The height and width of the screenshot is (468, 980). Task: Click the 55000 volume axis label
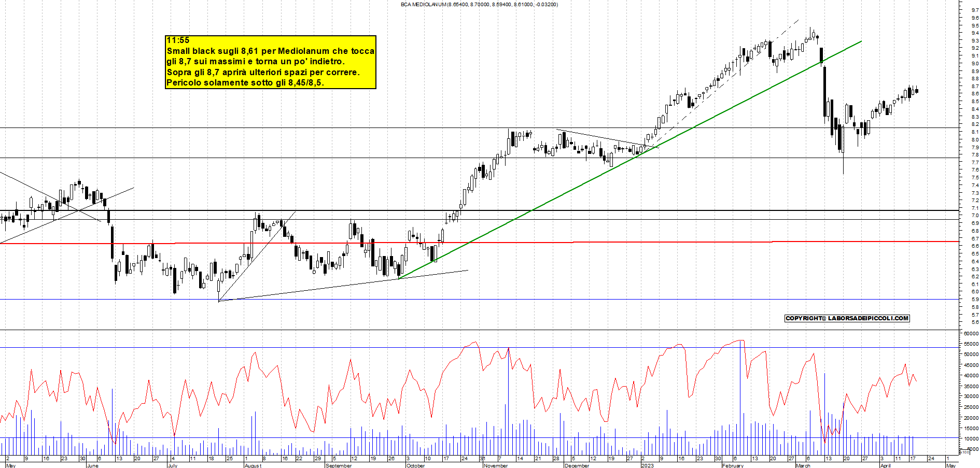coord(971,344)
